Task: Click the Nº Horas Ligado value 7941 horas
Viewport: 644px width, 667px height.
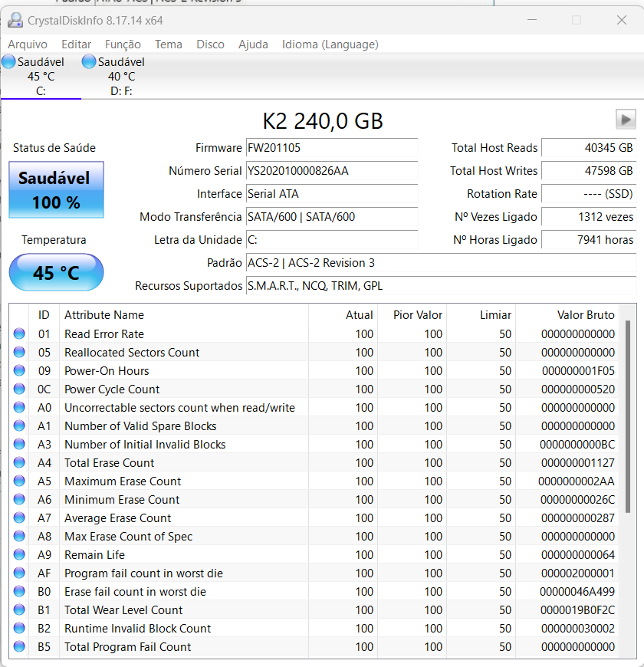Action: tap(589, 239)
